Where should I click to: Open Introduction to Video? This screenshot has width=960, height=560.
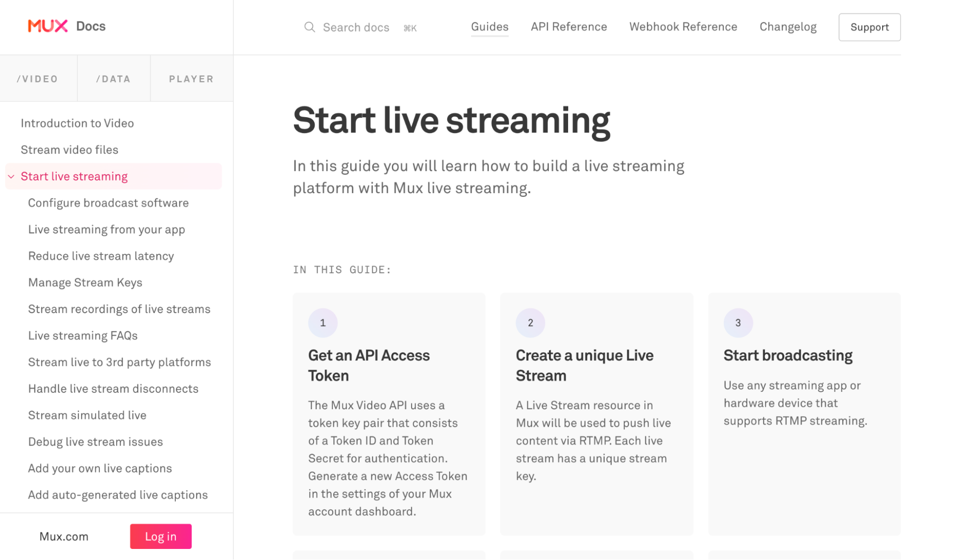coord(77,123)
